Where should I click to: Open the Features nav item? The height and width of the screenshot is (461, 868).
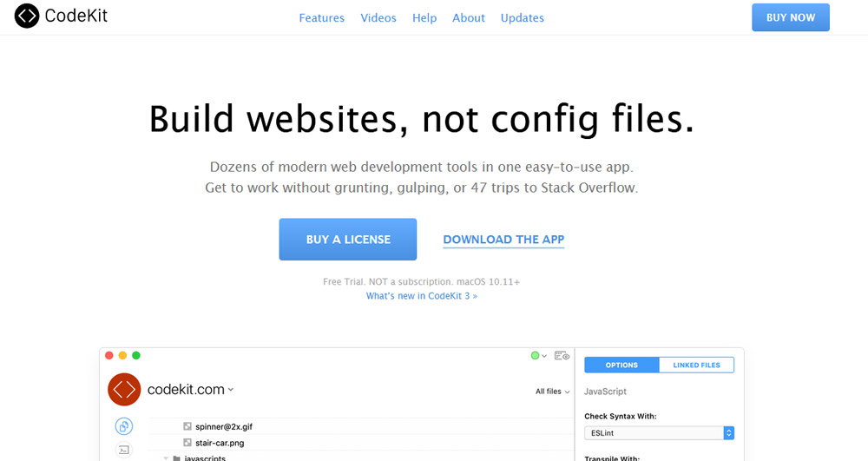(322, 17)
